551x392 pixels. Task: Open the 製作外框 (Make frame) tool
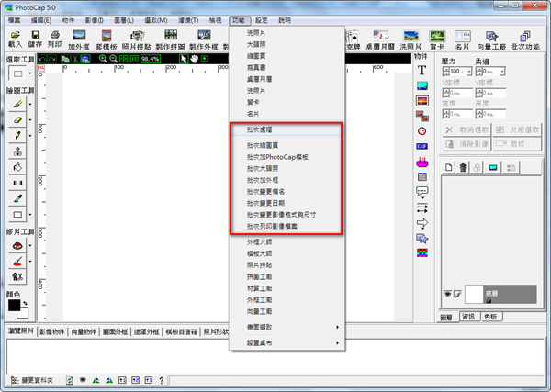pos(204,39)
